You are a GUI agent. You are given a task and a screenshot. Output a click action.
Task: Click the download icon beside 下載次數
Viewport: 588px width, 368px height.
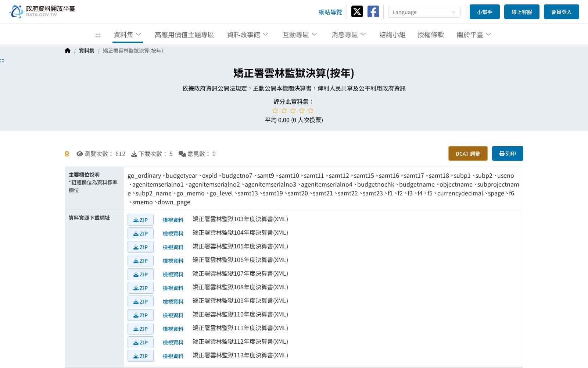(x=134, y=154)
